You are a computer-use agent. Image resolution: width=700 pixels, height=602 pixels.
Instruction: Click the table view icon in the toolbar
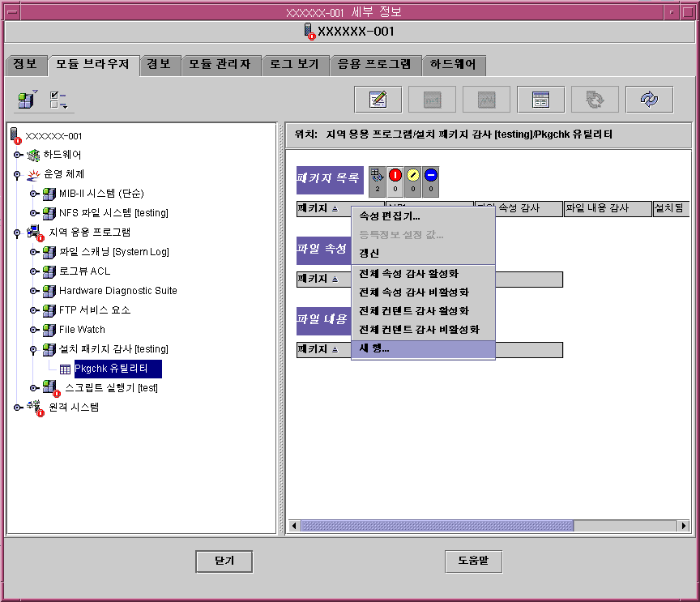coord(541,99)
